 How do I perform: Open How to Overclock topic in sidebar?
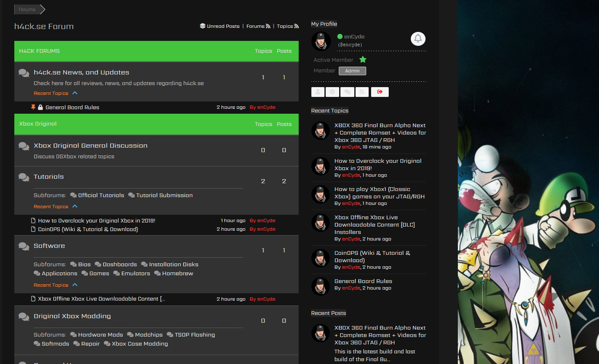378,164
